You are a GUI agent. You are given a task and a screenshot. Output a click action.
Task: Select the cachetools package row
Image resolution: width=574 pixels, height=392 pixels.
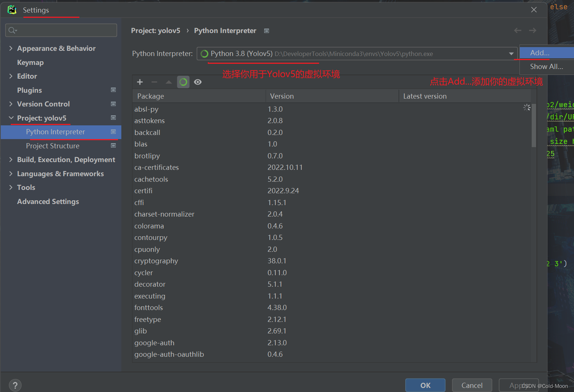tap(332, 179)
